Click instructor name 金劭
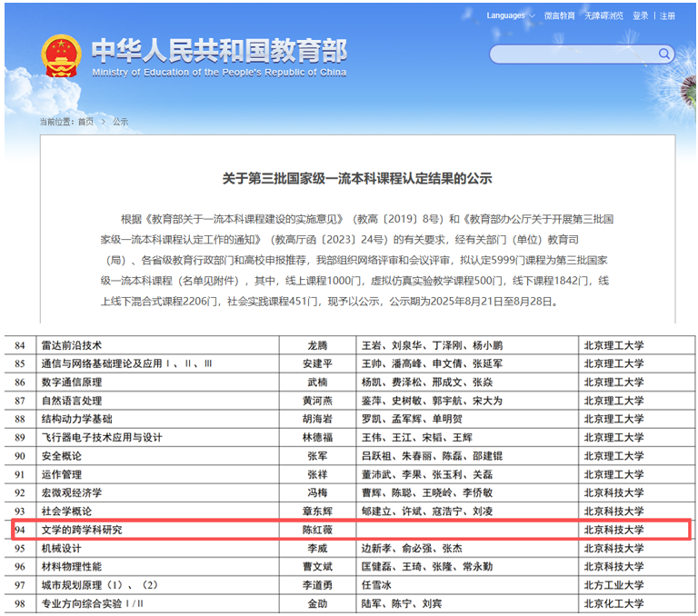This screenshot has height=616, width=698. (317, 603)
